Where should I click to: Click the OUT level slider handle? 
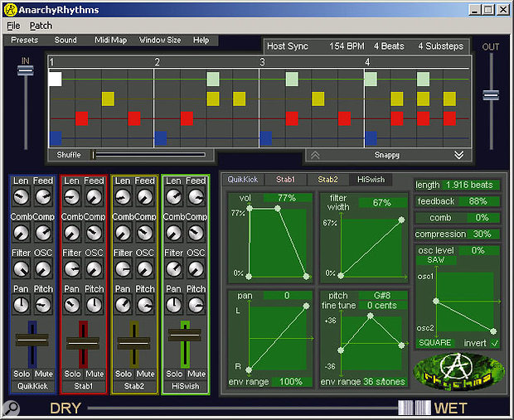pos(491,95)
